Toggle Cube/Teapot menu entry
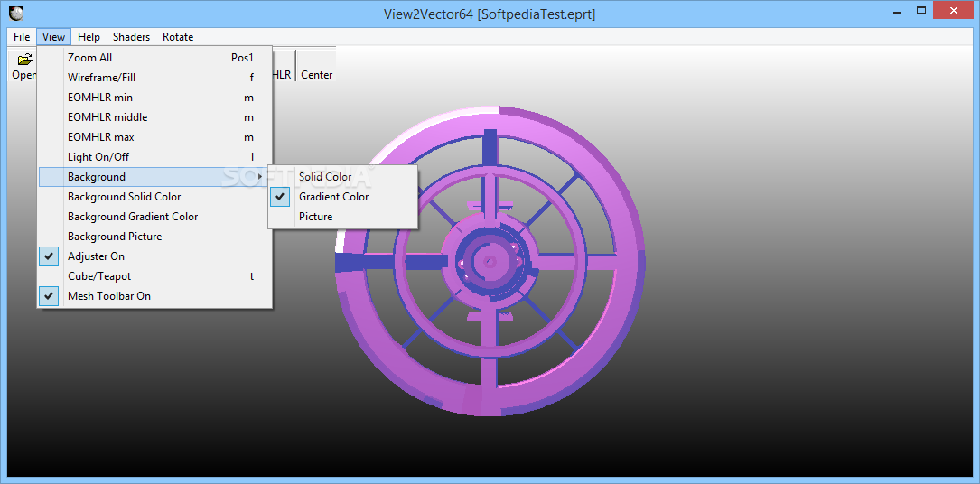 pyautogui.click(x=155, y=276)
